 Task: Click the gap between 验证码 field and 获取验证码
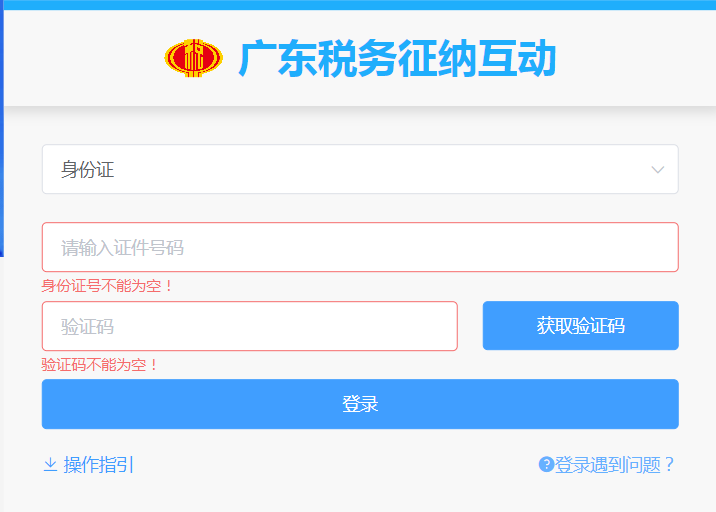470,326
